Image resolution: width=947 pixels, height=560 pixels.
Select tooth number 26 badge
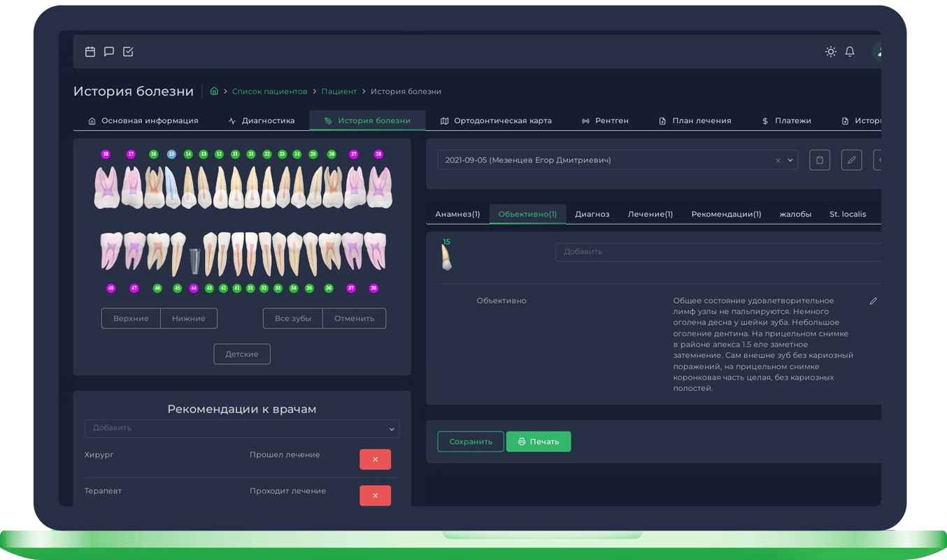[332, 154]
